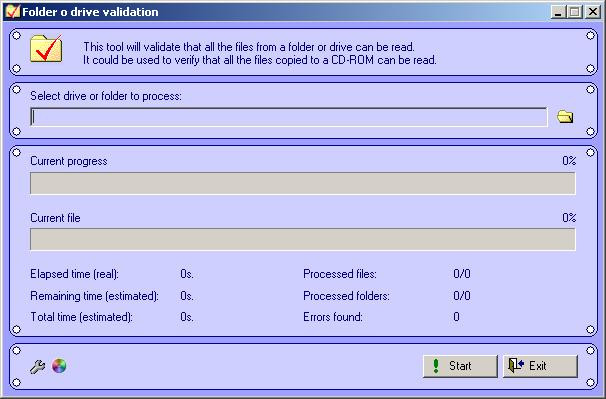Open settings via the wrench icon
Image resolution: width=606 pixels, height=399 pixels.
37,366
